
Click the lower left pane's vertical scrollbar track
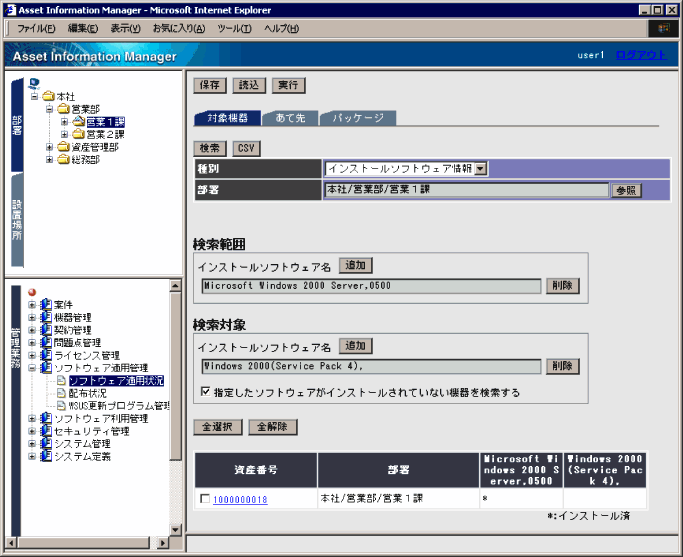point(176,492)
